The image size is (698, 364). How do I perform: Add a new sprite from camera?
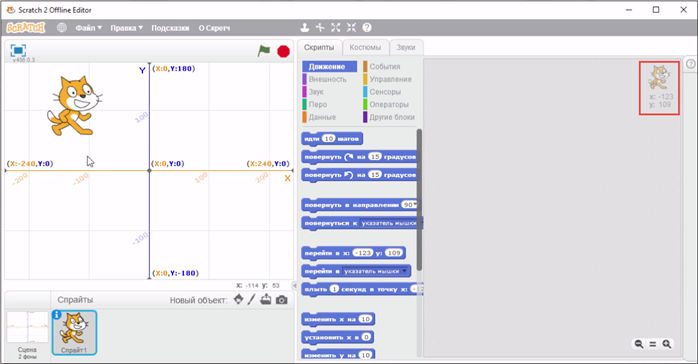coord(281,300)
